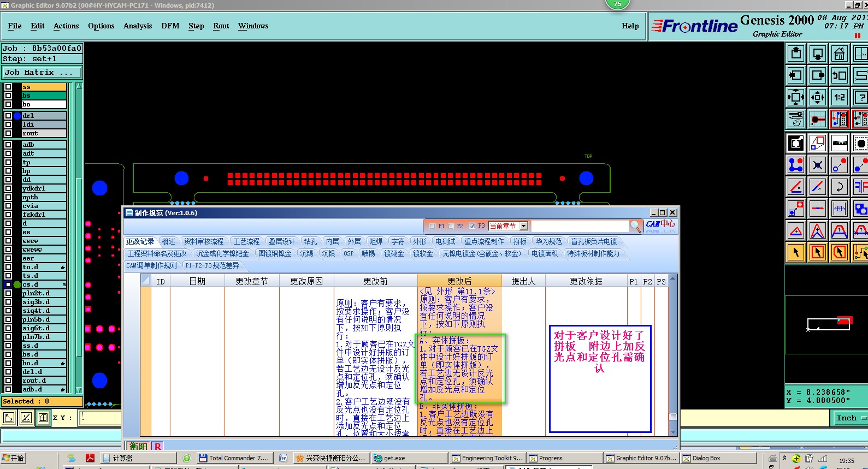Click the Job Matrix button

42,72
